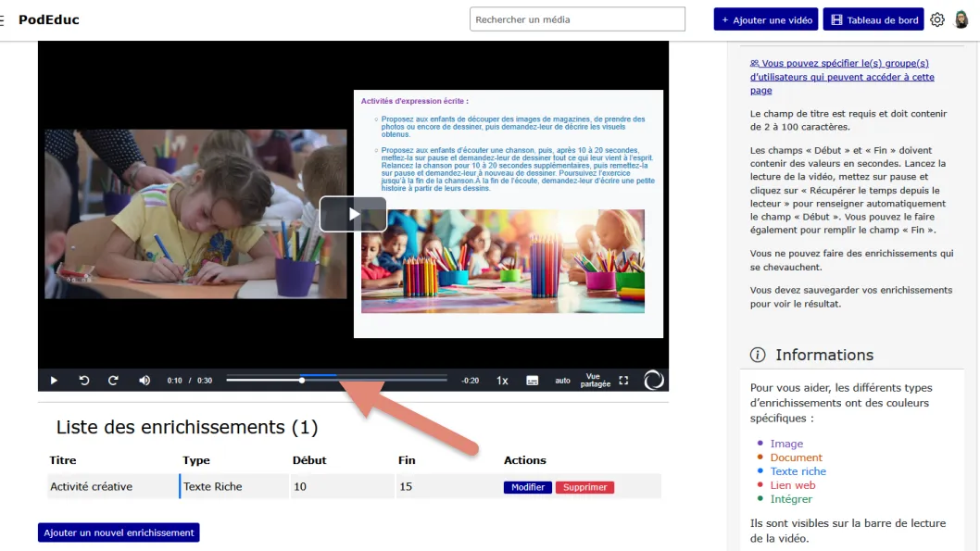Click the 'Actions' column header

[525, 460]
